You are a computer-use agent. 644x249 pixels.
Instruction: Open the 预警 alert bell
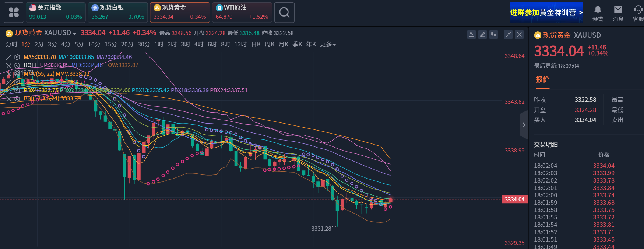tap(598, 13)
